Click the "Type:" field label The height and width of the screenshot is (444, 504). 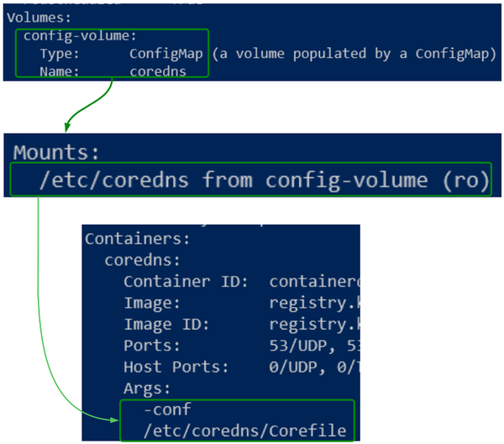[59, 54]
